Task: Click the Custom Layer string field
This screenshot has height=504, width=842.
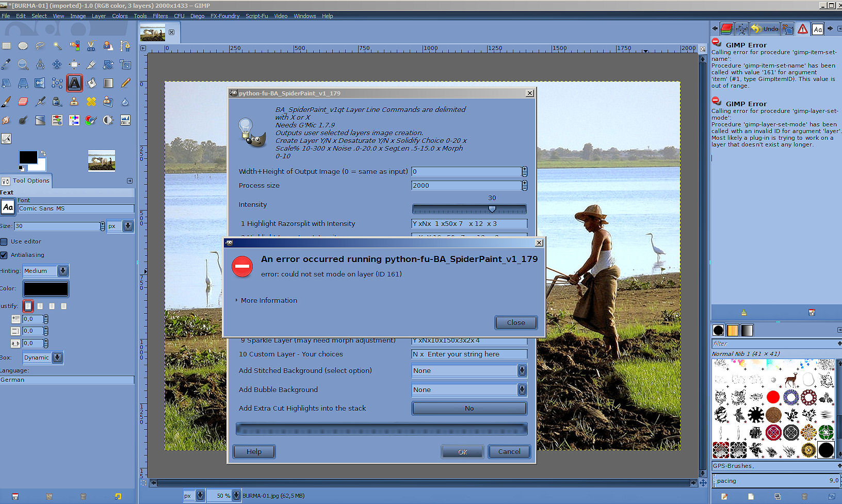Action: [x=469, y=354]
